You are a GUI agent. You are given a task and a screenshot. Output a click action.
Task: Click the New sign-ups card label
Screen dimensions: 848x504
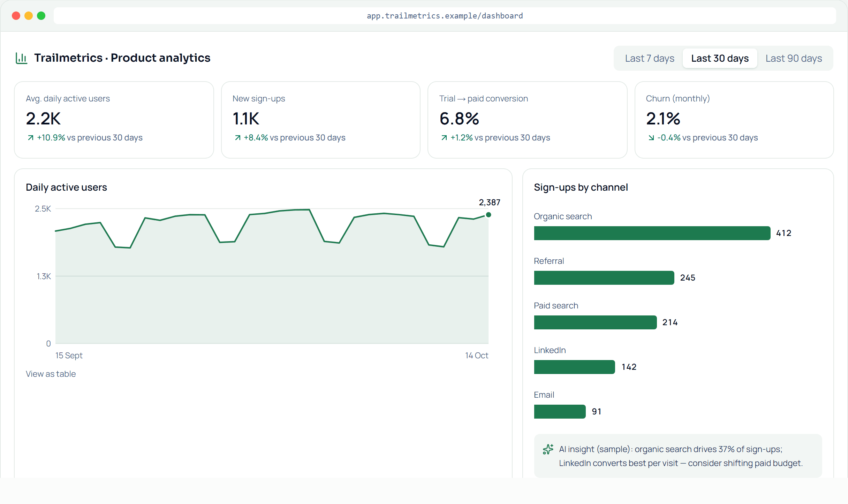tap(259, 99)
